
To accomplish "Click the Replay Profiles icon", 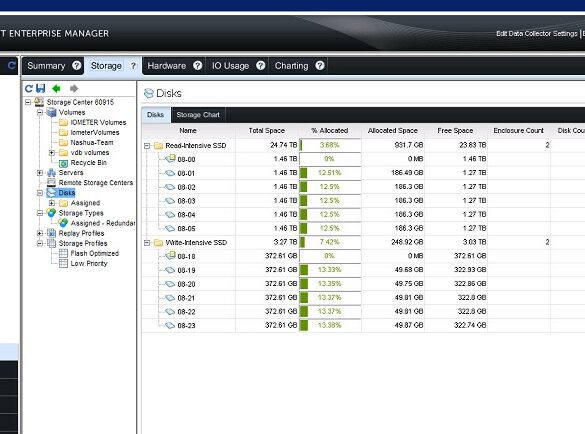I will 51,233.
